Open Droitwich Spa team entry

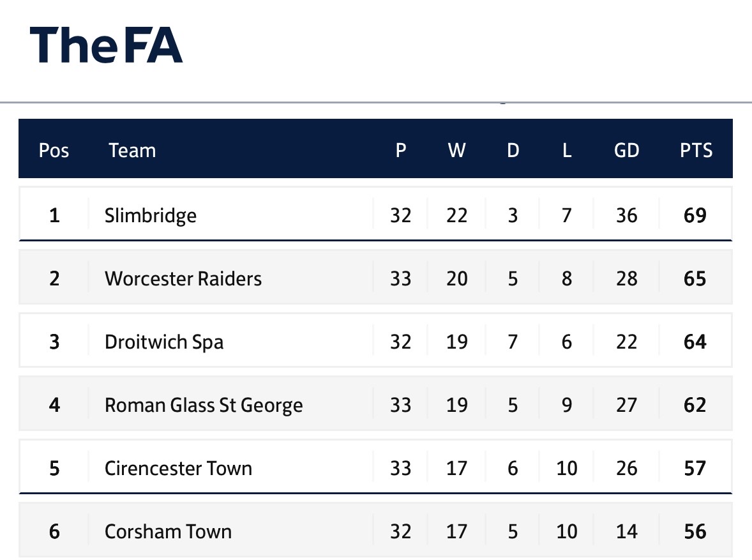point(164,342)
